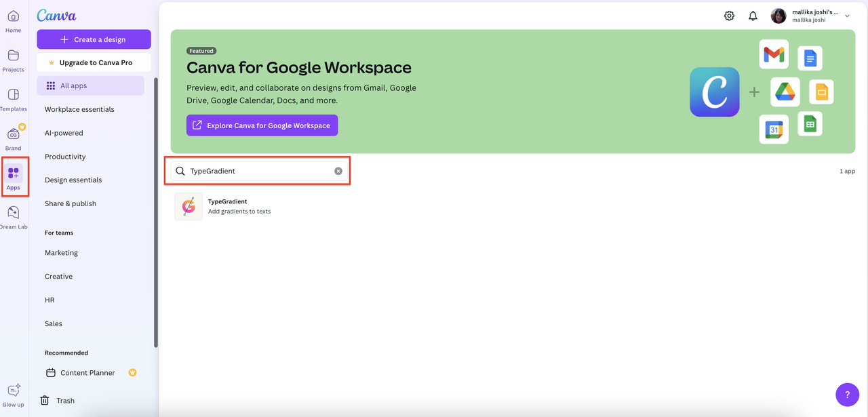The height and width of the screenshot is (417, 868).
Task: Open the Projects folder icon
Action: (14, 56)
